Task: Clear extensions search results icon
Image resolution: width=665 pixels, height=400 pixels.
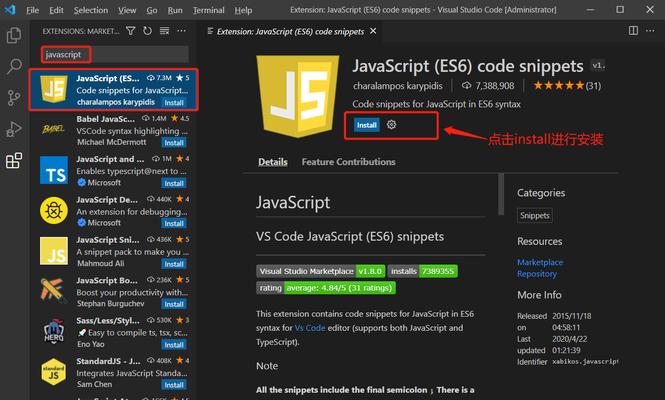Action: tap(164, 31)
